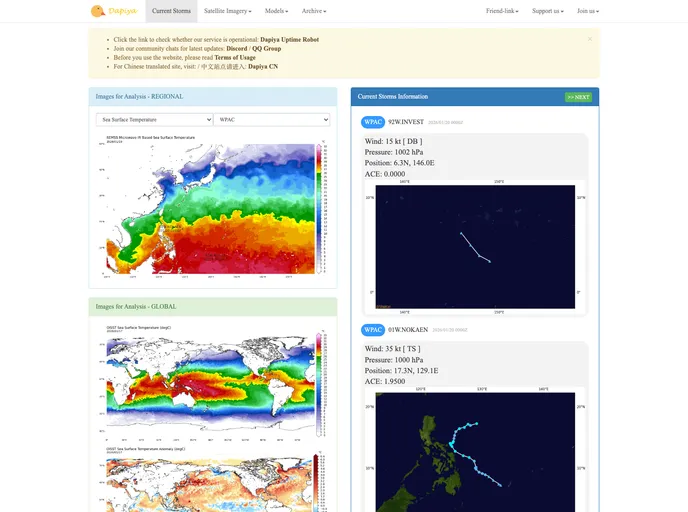Follow the Dapiya Uptime Robot link

pyautogui.click(x=289, y=40)
